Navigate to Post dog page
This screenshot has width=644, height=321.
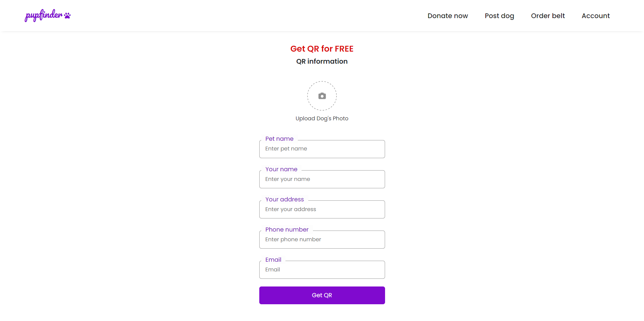[x=499, y=16]
